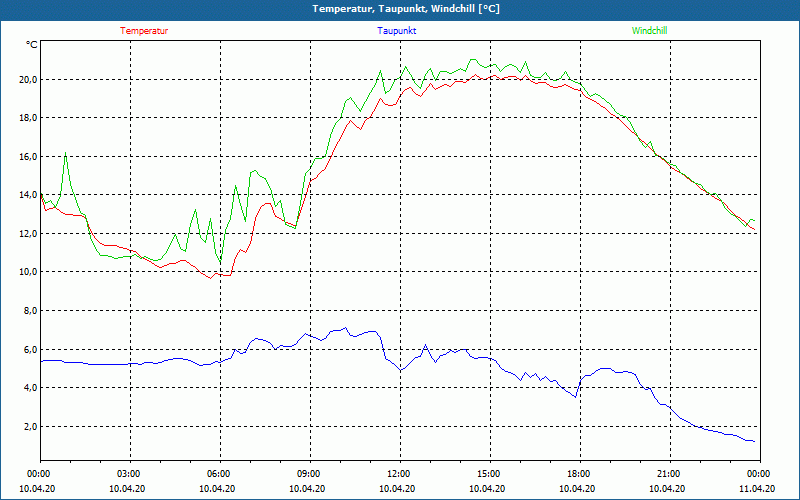Click the 21:00 time axis label
The height and width of the screenshot is (500, 800).
click(667, 474)
